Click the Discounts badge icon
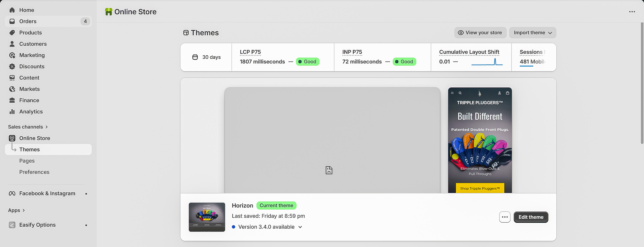 click(x=12, y=66)
